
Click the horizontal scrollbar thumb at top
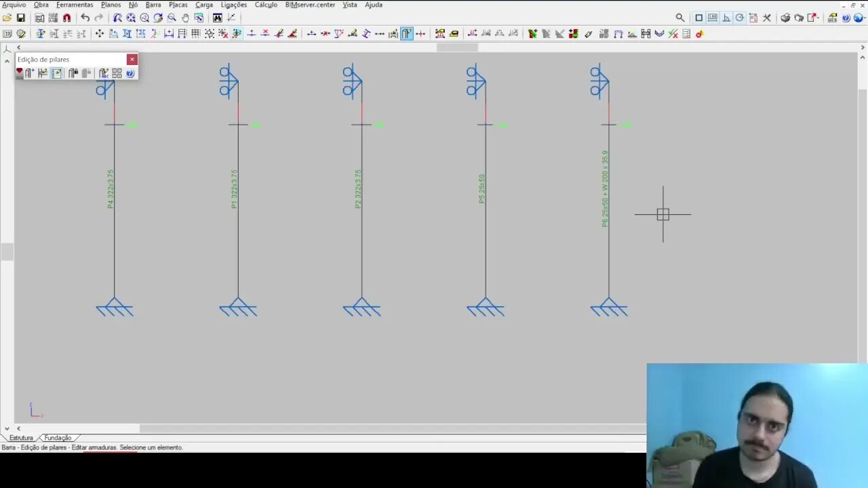point(457,47)
